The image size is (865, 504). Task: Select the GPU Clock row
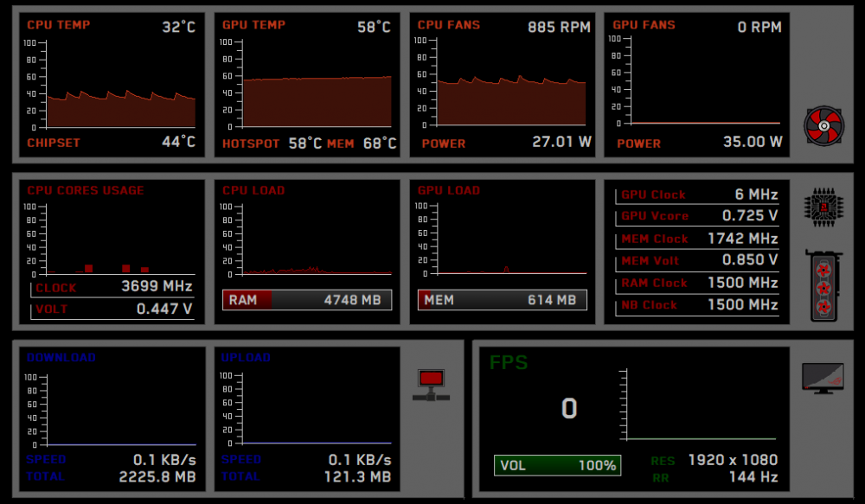tap(698, 195)
